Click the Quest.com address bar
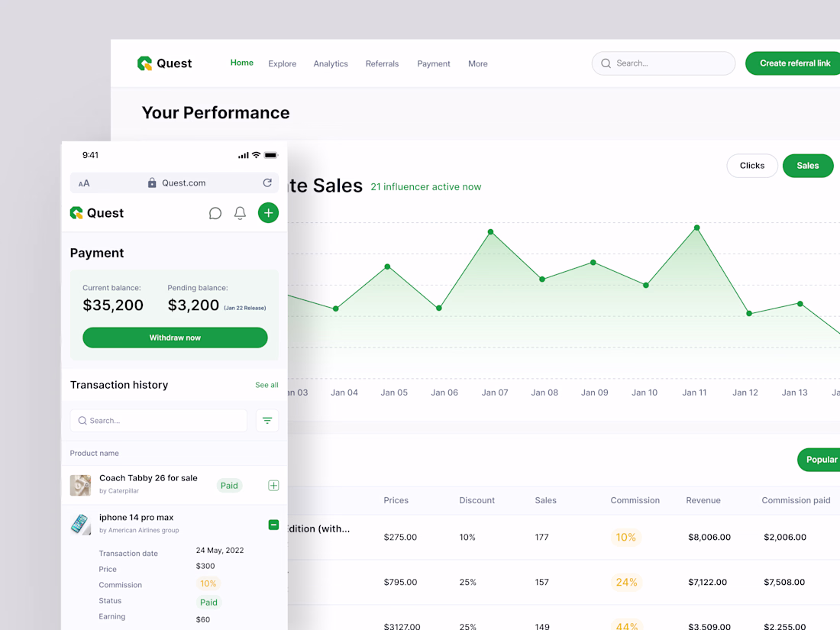This screenshot has height=630, width=840. (x=174, y=183)
